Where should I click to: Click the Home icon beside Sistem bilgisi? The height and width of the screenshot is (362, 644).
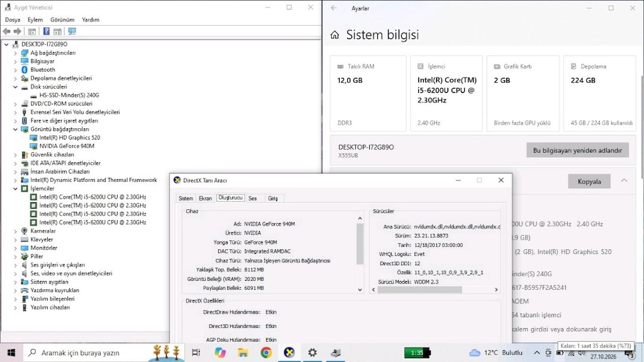(335, 35)
